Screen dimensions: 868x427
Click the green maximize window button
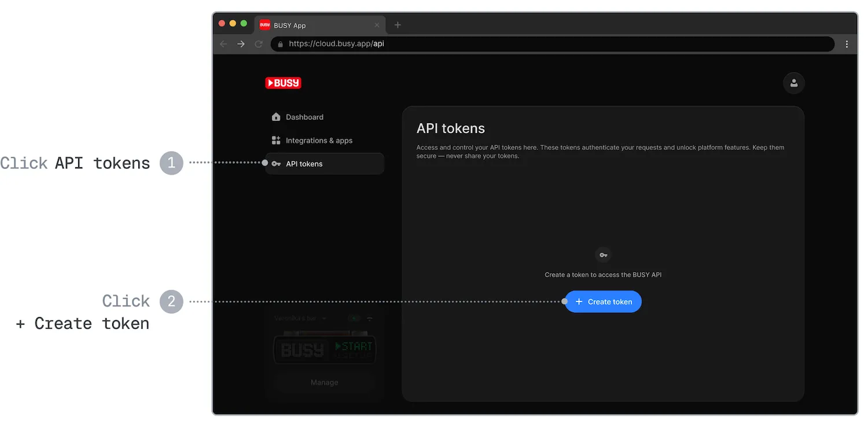click(x=244, y=24)
